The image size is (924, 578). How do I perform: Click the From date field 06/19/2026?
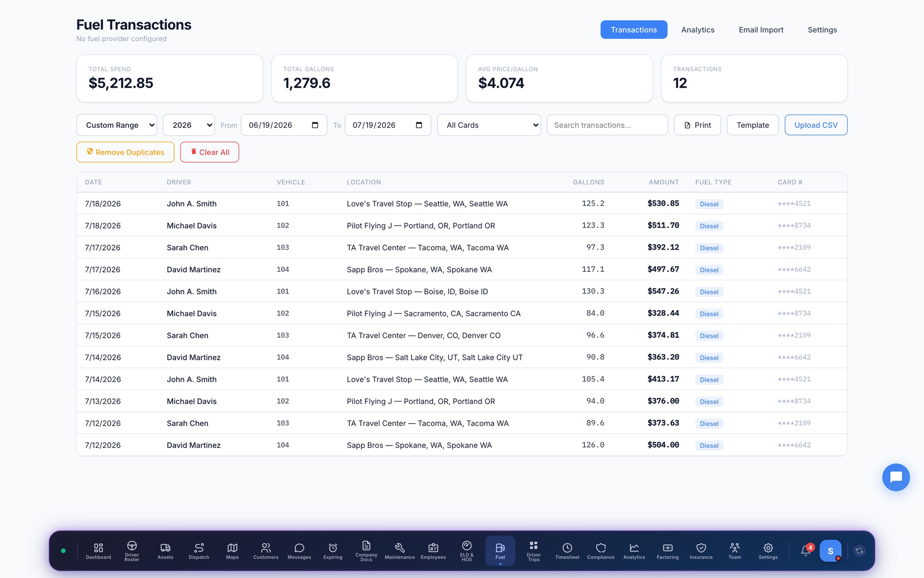pos(284,125)
